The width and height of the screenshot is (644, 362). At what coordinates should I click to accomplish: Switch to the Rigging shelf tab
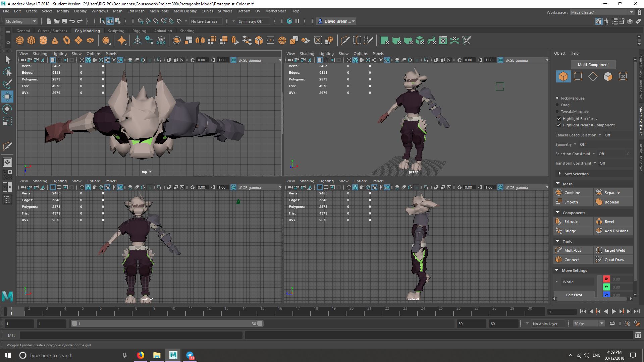tap(139, 31)
